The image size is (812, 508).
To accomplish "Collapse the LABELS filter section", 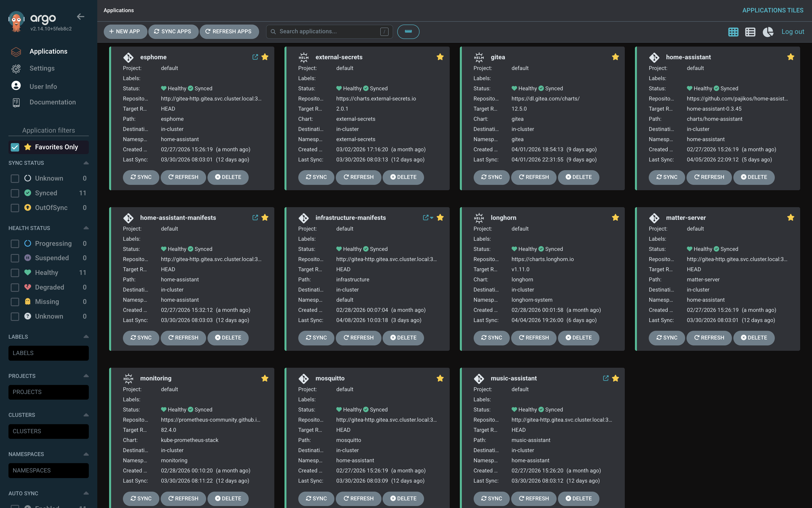I will 86,337.
